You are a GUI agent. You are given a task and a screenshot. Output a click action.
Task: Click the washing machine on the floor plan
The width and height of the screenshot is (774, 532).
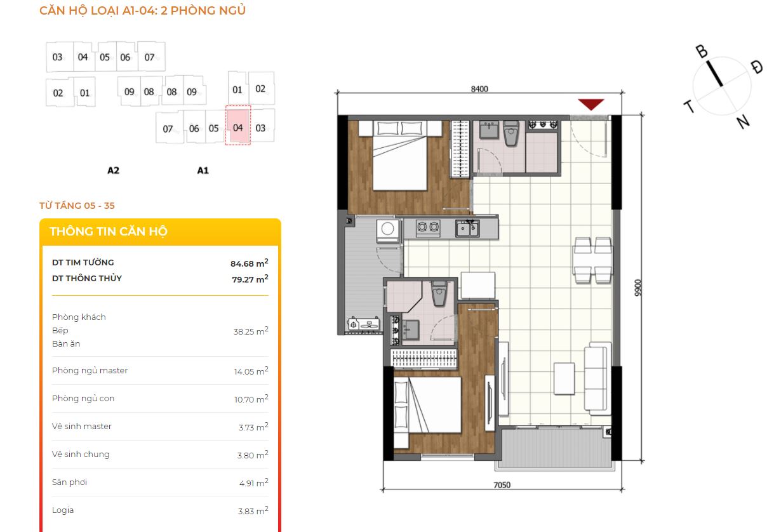pos(388,230)
